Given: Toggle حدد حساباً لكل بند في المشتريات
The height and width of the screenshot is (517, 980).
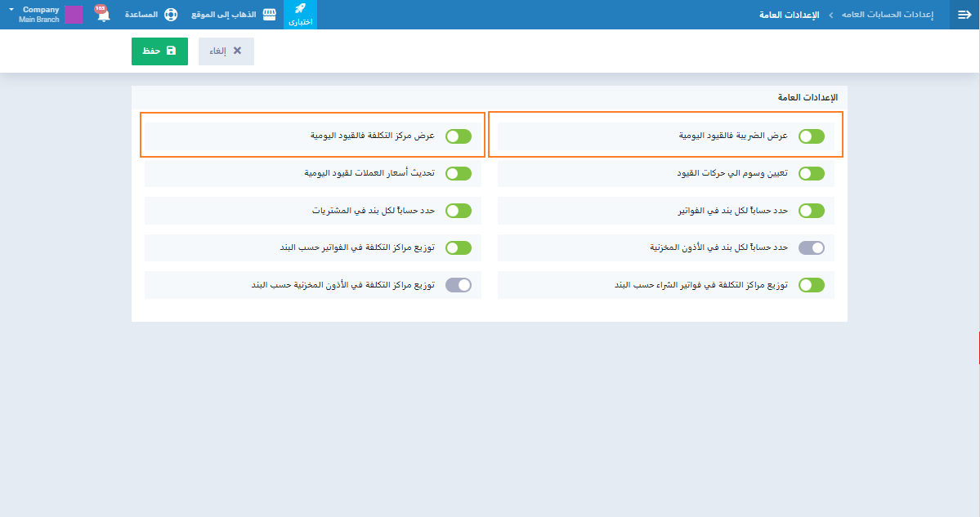Looking at the screenshot, I should click(x=458, y=211).
